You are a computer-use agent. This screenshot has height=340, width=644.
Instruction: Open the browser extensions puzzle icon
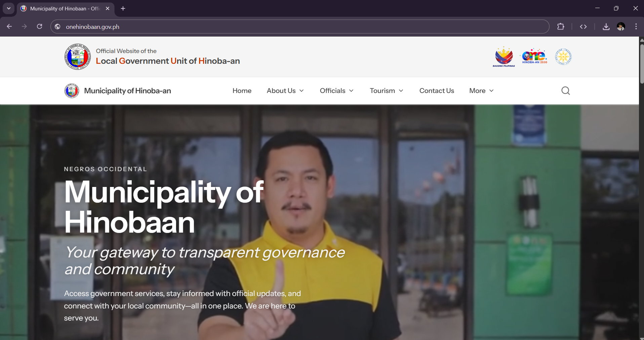coord(561,27)
